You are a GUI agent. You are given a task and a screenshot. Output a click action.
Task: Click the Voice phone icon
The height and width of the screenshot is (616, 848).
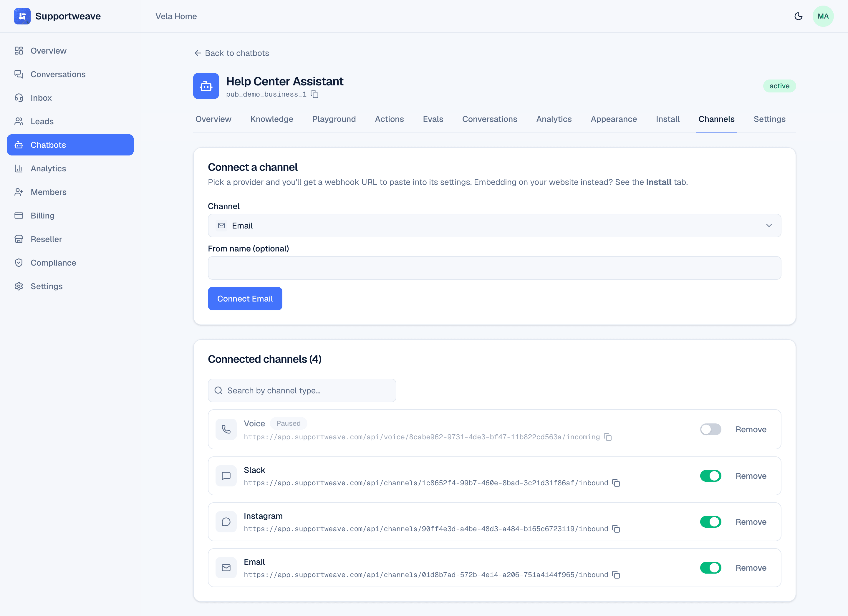[x=226, y=429]
